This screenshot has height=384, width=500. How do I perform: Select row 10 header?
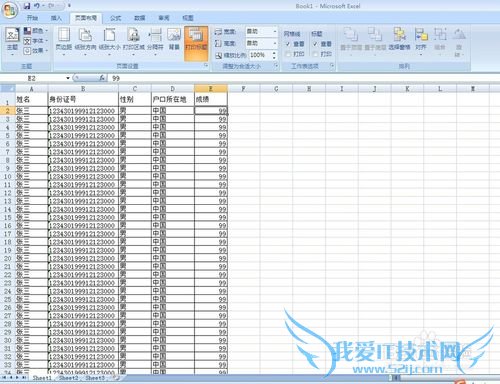7,177
